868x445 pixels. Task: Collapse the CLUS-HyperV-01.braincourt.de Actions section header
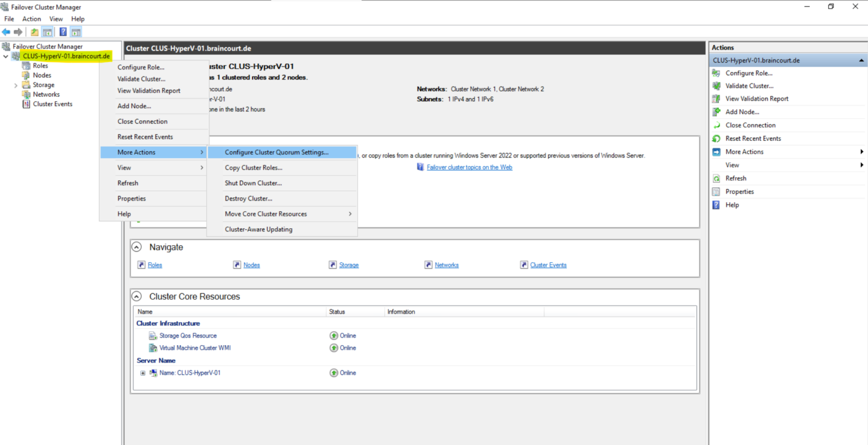pyautogui.click(x=861, y=60)
